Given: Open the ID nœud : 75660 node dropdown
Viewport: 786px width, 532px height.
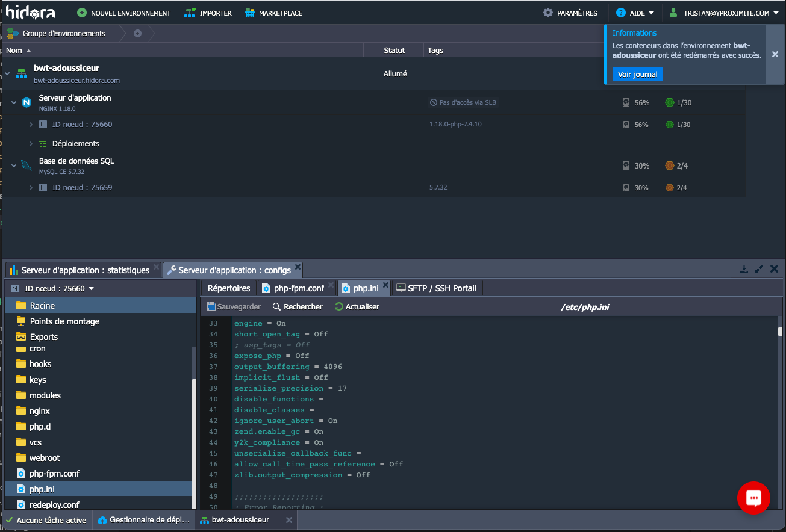Looking at the screenshot, I should point(53,289).
